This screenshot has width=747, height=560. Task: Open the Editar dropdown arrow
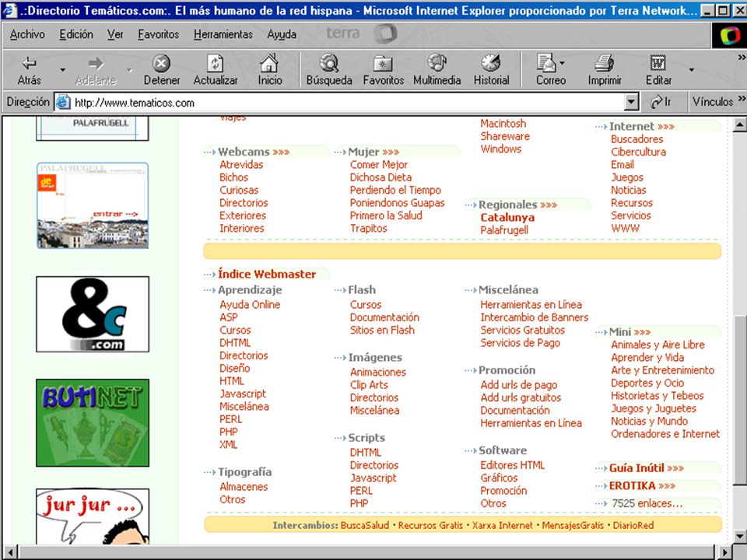click(x=691, y=70)
